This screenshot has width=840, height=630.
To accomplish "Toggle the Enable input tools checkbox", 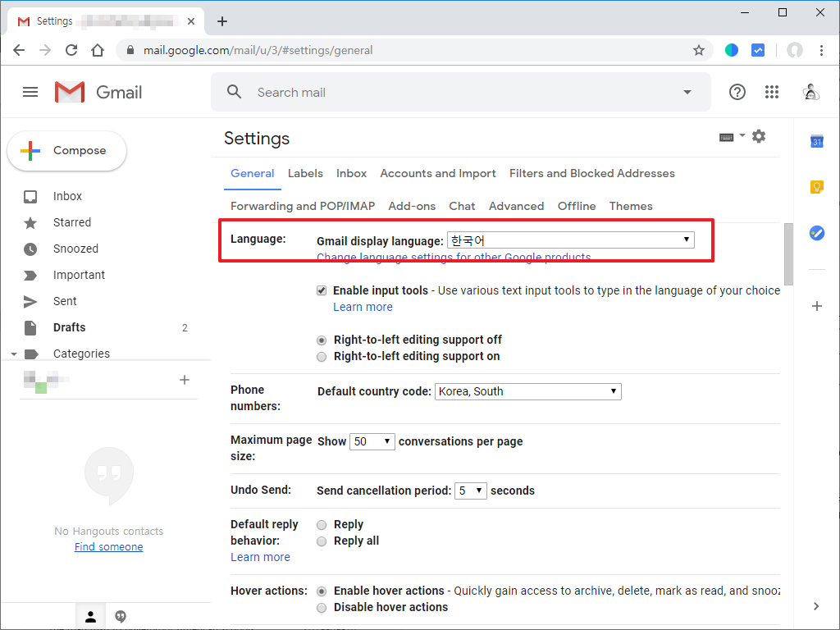I will click(x=322, y=290).
